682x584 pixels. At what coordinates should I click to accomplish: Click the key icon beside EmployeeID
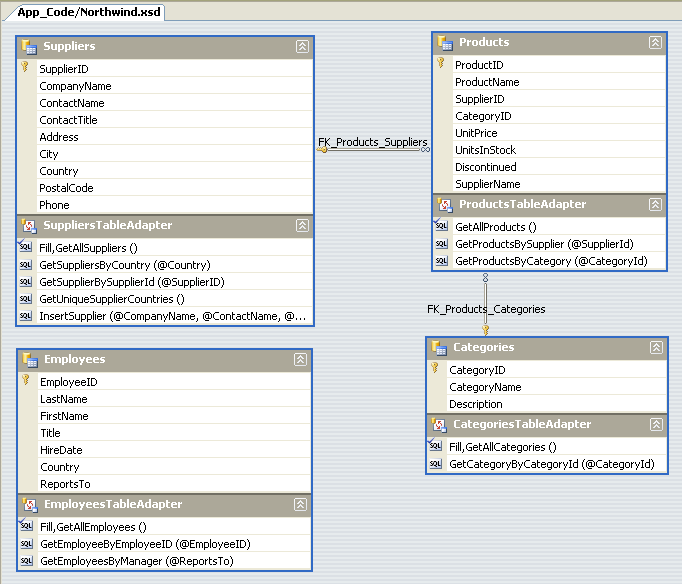[x=26, y=380]
